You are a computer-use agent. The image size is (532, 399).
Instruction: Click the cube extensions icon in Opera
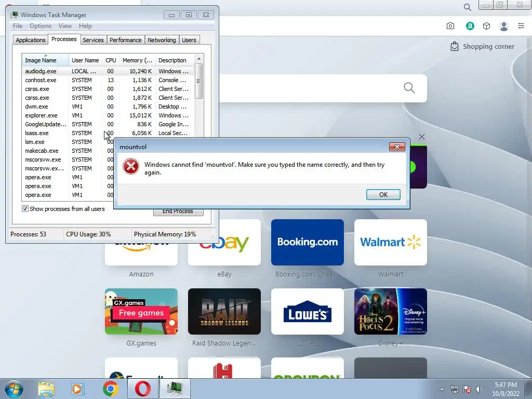pos(486,26)
